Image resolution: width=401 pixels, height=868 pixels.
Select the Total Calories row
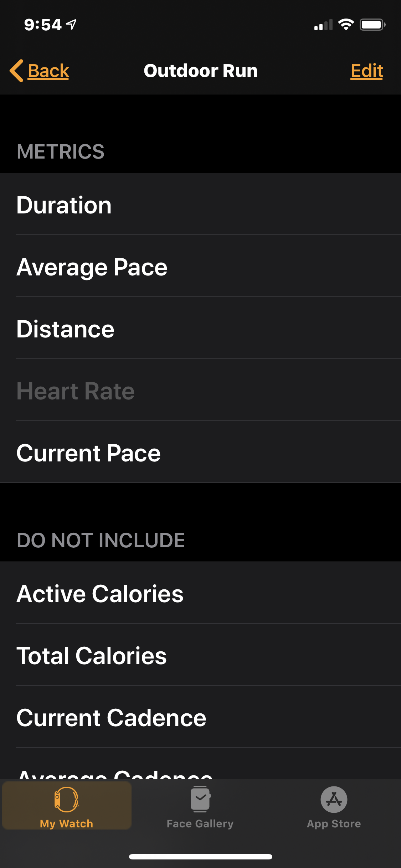[x=200, y=655]
